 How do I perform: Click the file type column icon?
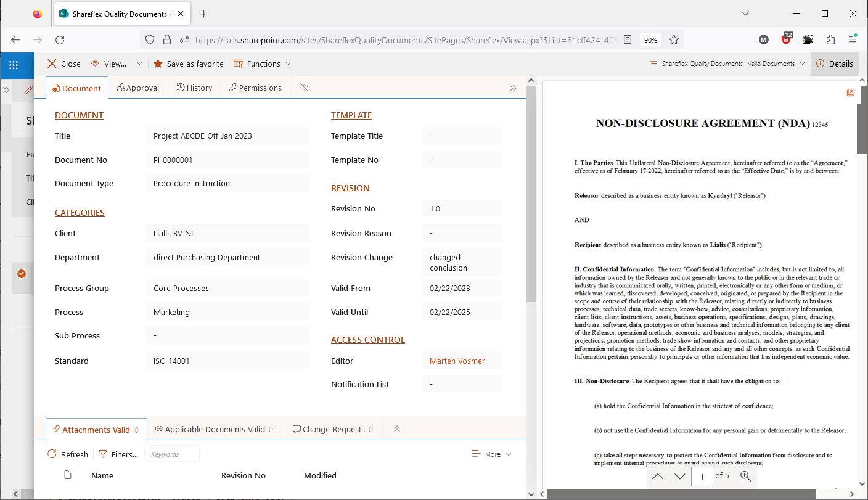(x=68, y=475)
